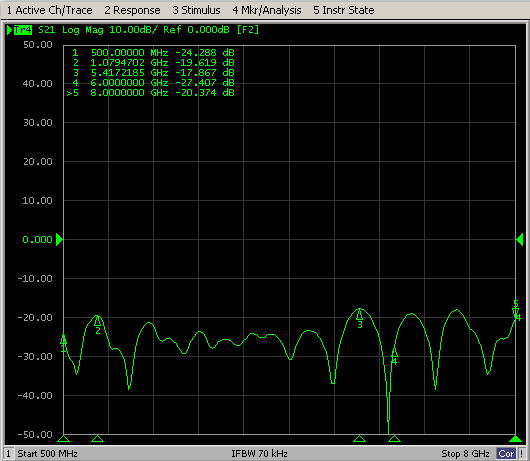
Task: Select marker 3 row at 5.4172185 GHz
Action: pyautogui.click(x=153, y=73)
